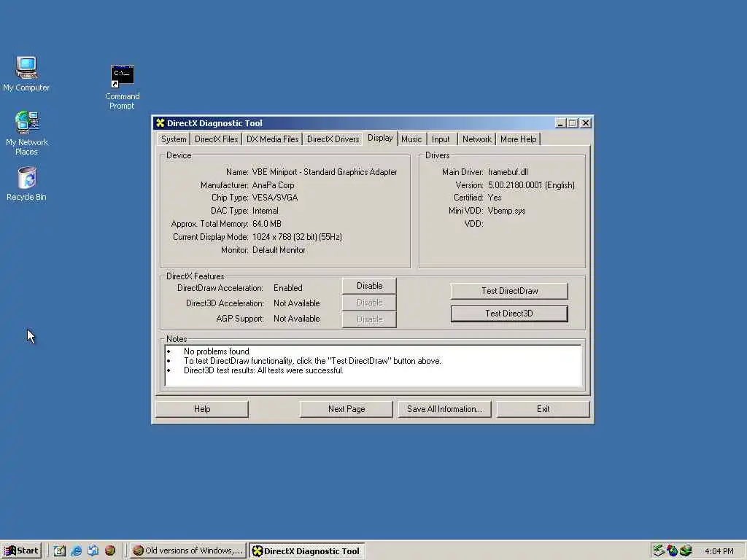Click the Show Desktop quick launch icon

(x=60, y=551)
